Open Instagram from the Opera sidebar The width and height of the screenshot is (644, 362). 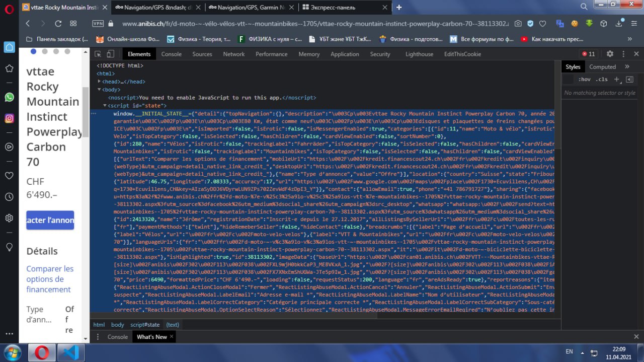click(9, 119)
